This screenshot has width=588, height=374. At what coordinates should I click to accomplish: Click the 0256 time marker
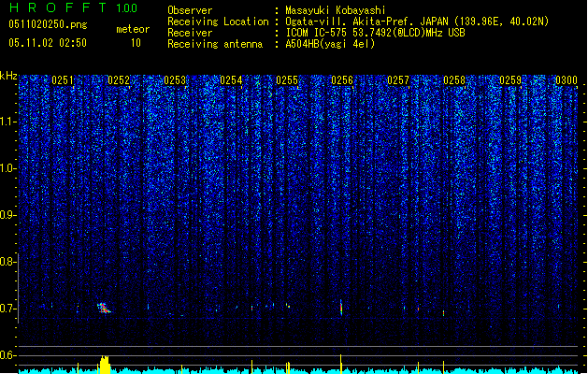(x=342, y=80)
